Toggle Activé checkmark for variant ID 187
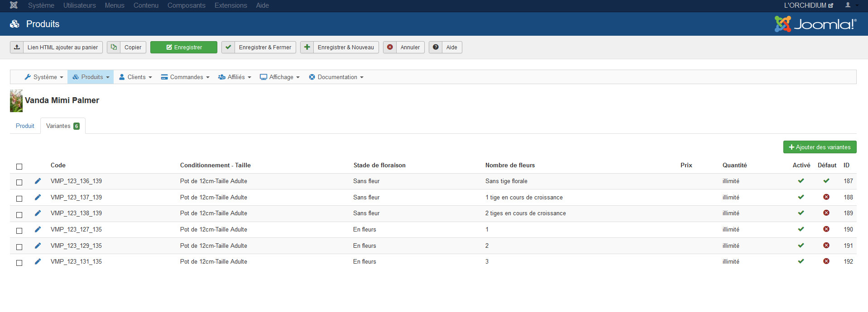Screen dimensions: 868x312 (801, 181)
